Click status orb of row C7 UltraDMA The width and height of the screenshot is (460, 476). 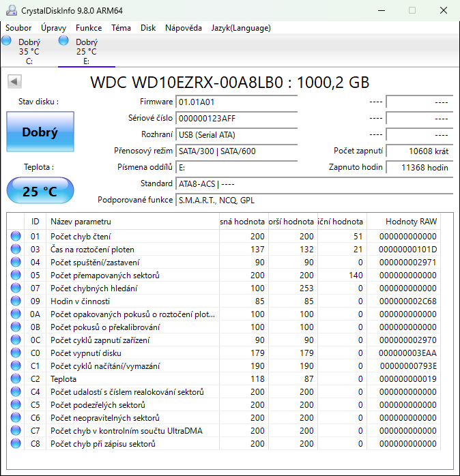point(16,430)
